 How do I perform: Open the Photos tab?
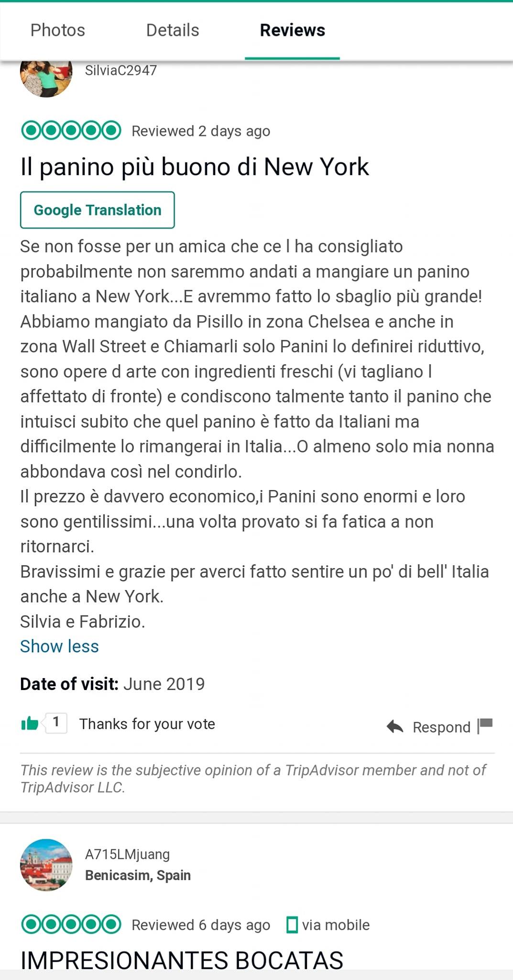[58, 30]
